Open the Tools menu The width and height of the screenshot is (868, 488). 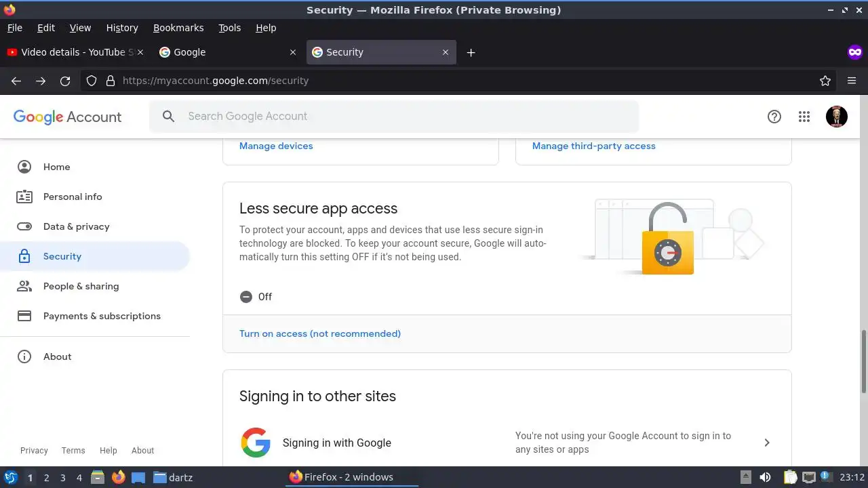tap(229, 28)
